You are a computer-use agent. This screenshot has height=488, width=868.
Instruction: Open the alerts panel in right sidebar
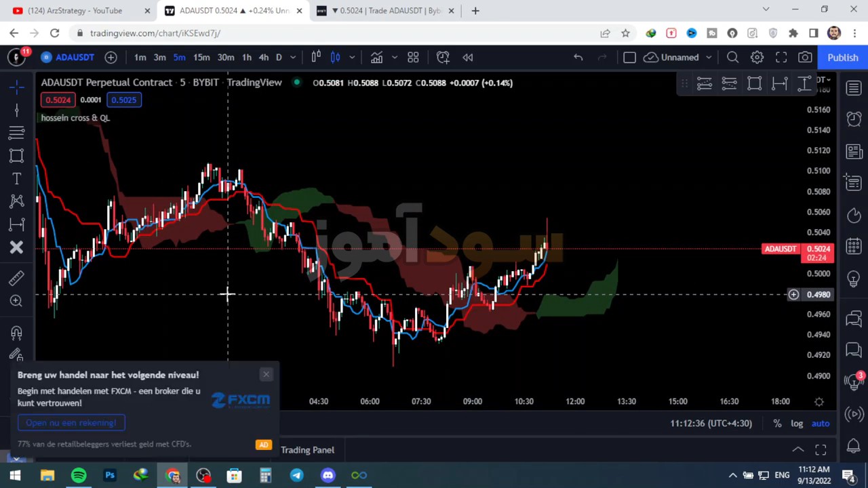point(854,119)
